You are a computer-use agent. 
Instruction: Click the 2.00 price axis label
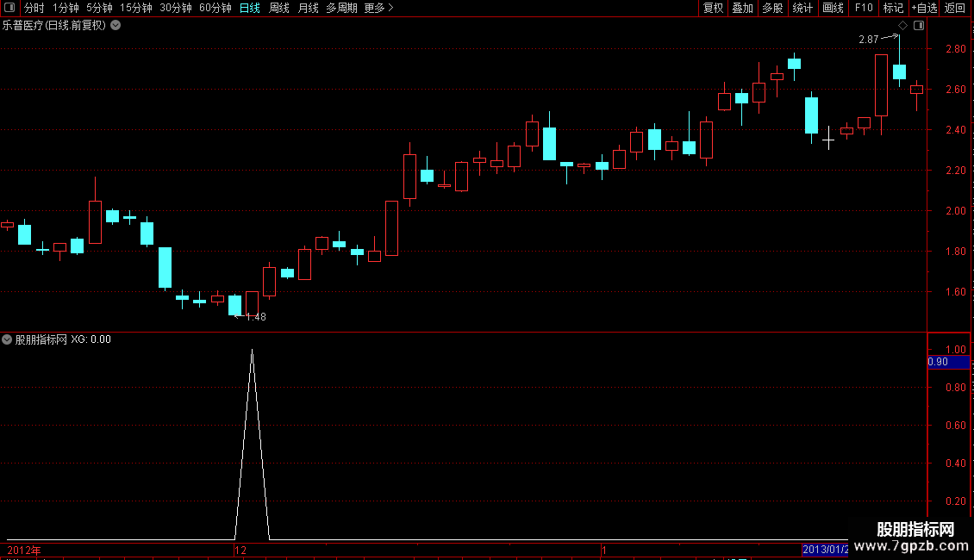point(955,211)
